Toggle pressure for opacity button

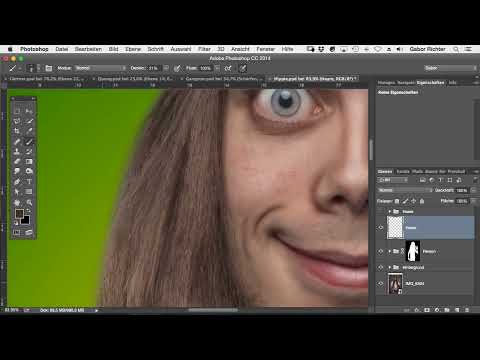coord(177,68)
